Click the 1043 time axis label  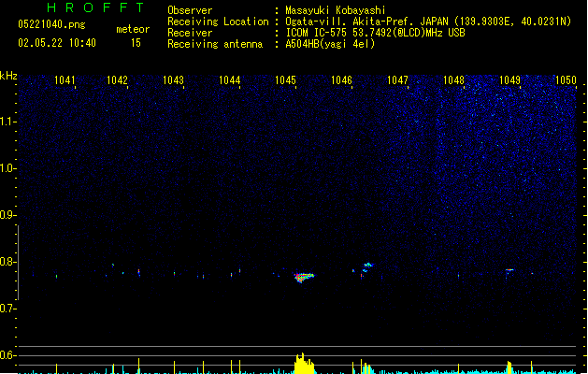173,80
